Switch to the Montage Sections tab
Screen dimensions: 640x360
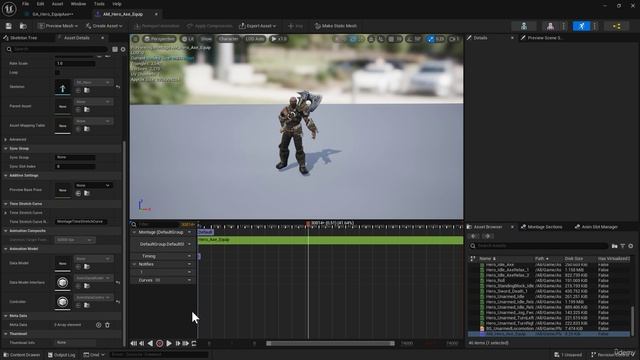coord(544,227)
